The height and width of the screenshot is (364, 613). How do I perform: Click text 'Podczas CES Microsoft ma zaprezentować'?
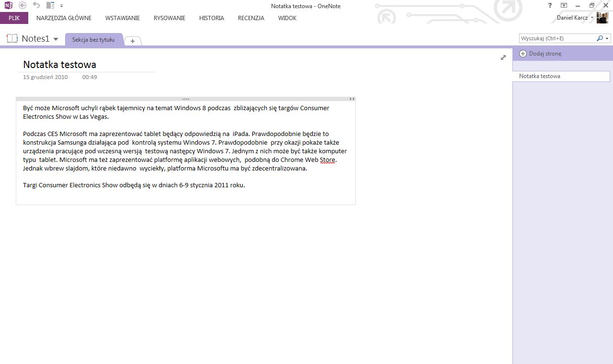(x=82, y=134)
